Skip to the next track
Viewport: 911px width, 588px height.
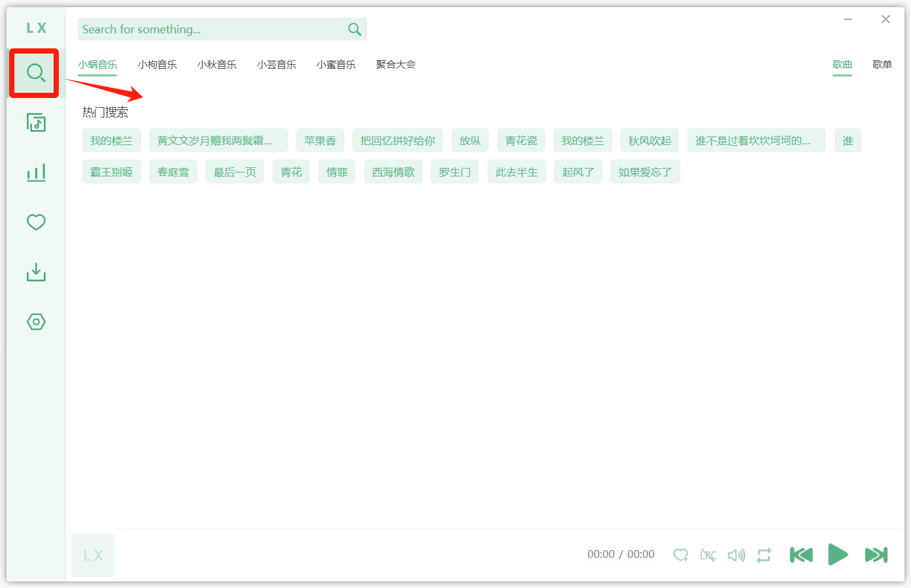point(876,555)
